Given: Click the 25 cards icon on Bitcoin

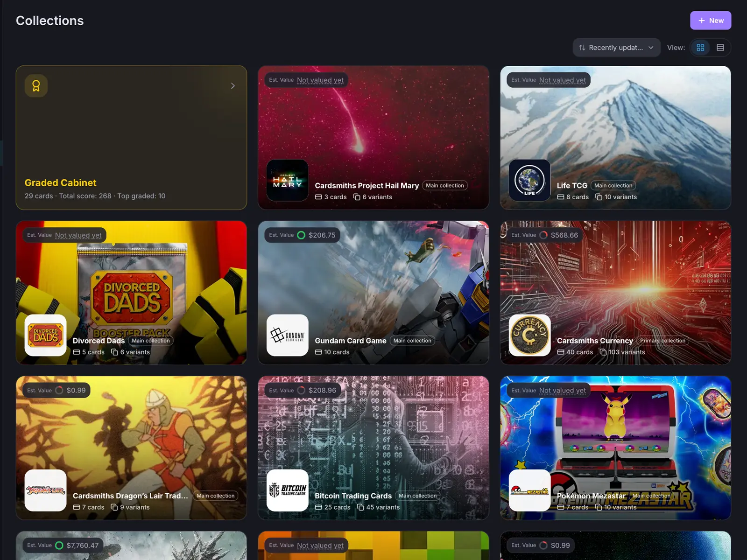Looking at the screenshot, I should pyautogui.click(x=318, y=507).
